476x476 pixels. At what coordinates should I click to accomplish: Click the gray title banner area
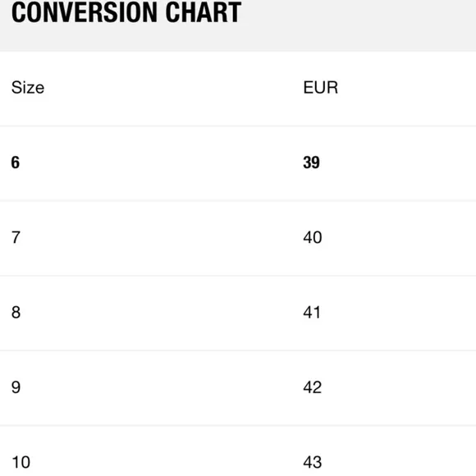pos(238,25)
